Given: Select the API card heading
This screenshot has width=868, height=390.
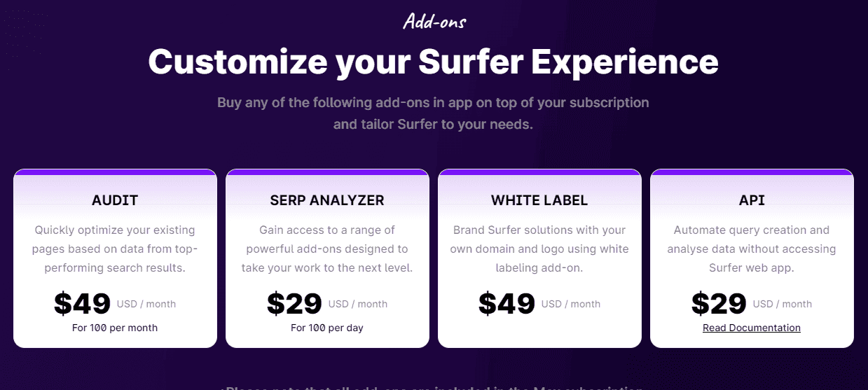Looking at the screenshot, I should point(752,200).
